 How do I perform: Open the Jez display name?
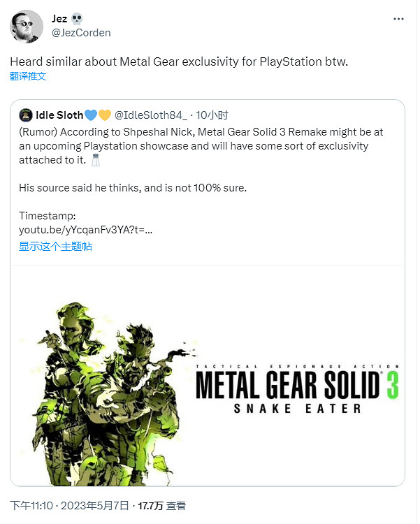click(x=59, y=19)
